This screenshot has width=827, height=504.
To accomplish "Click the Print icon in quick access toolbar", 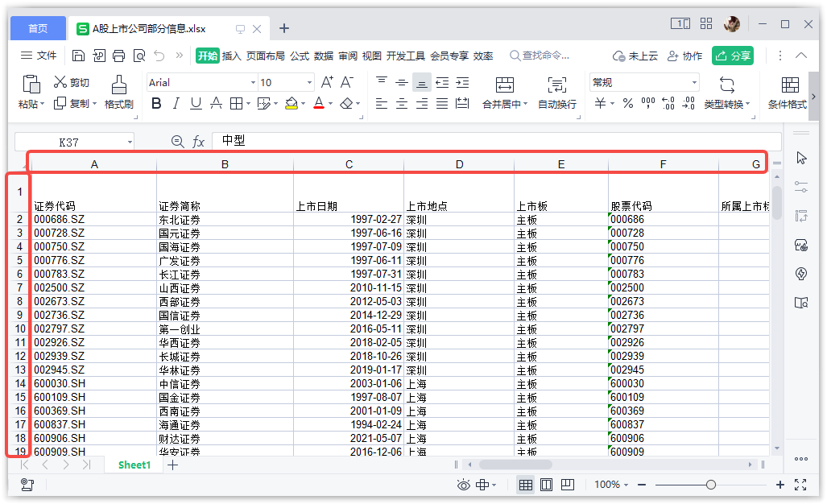I will coord(119,56).
